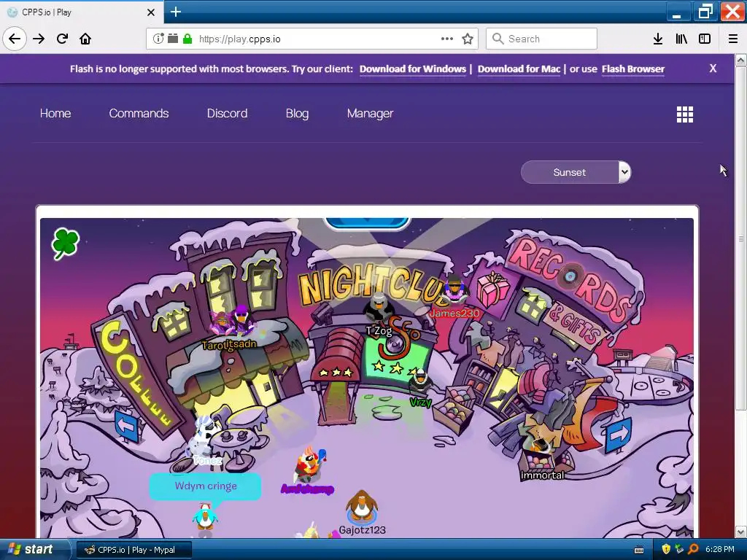Open the Blog nav item
This screenshot has height=560, width=747.
(x=298, y=113)
